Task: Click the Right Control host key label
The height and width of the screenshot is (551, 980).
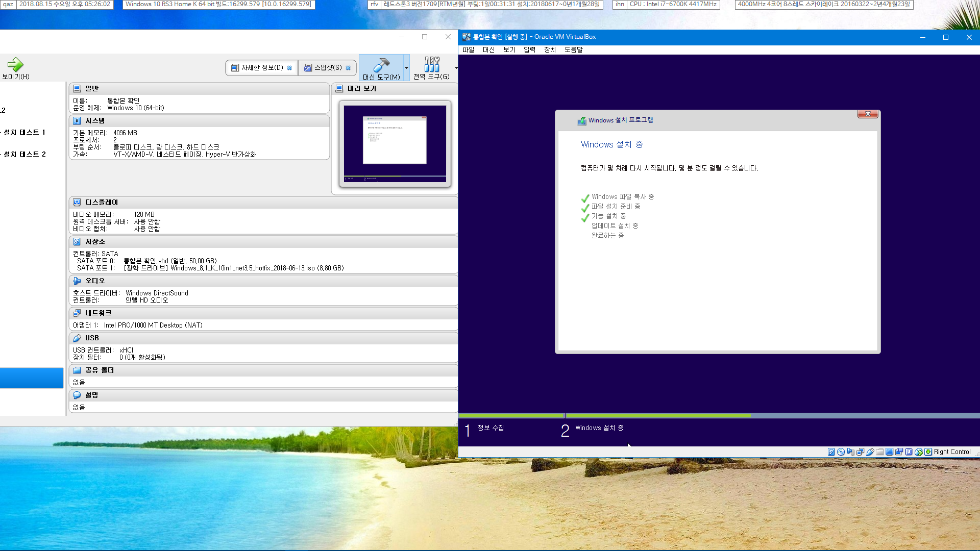Action: (x=952, y=452)
